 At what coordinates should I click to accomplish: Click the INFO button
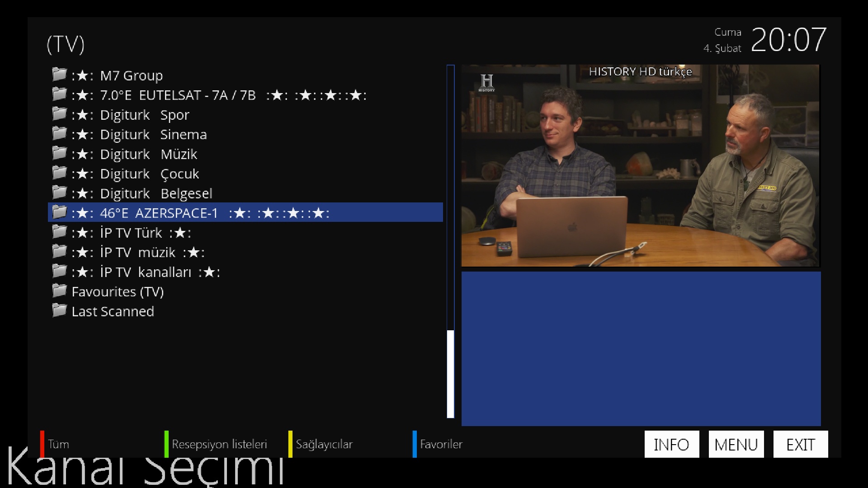click(x=672, y=444)
